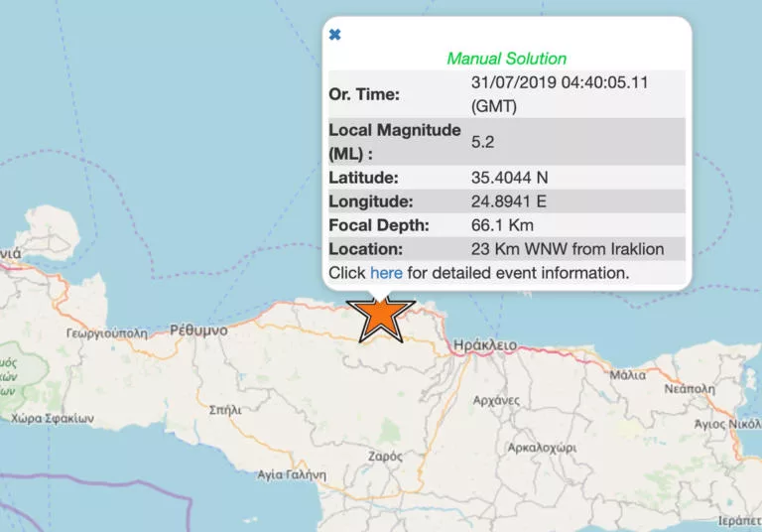
Task: Select the origin time value 31/07/2019
Action: [559, 82]
